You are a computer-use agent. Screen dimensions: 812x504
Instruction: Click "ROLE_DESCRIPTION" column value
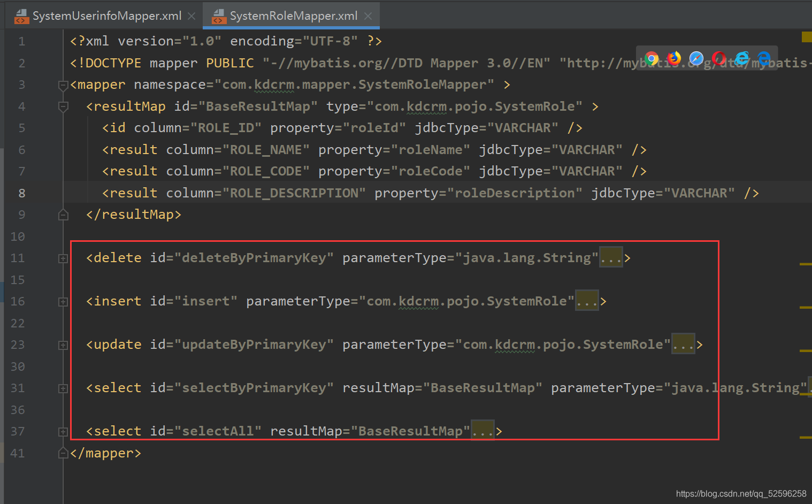click(294, 193)
